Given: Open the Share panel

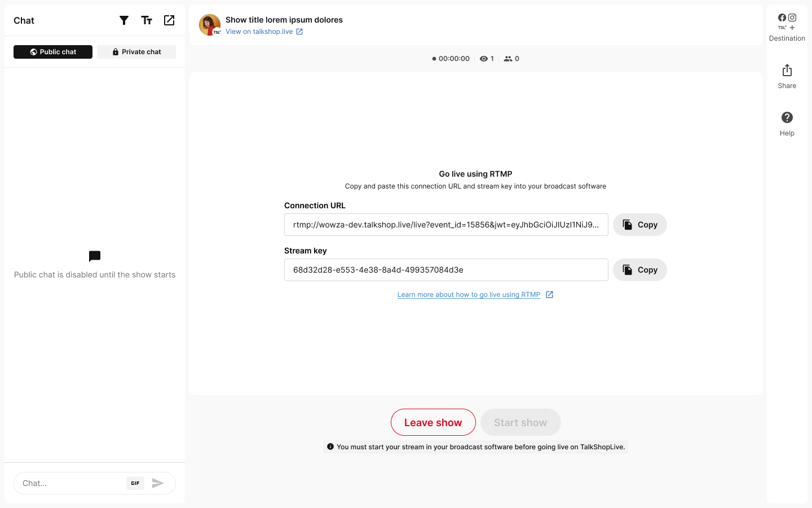Looking at the screenshot, I should [787, 77].
